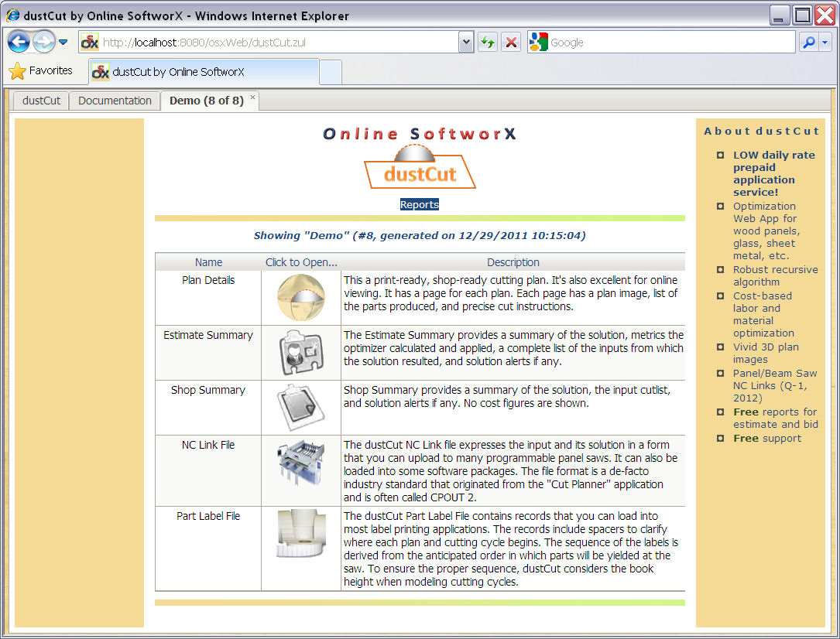This screenshot has height=639, width=840.
Task: Open Favorites star button
Action: [41, 70]
